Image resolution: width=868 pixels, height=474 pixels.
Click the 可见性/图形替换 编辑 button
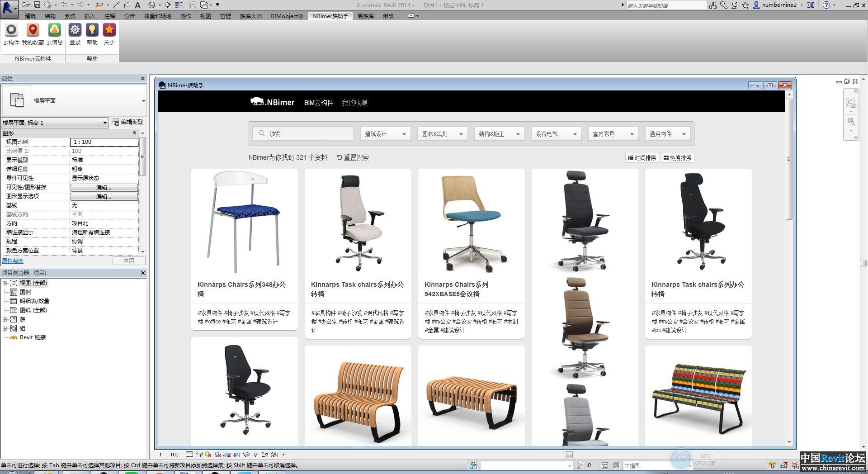coord(104,187)
